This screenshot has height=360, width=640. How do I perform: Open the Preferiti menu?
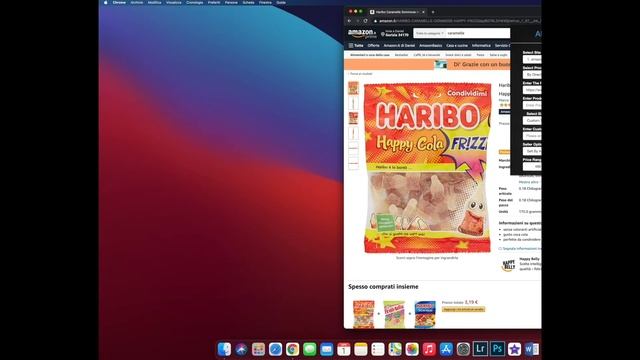click(214, 2)
